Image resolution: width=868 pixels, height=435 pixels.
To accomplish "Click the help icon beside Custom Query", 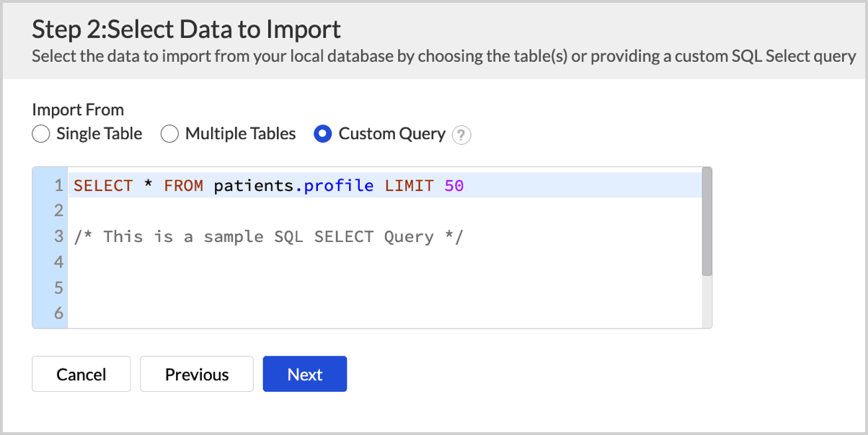I will [461, 135].
